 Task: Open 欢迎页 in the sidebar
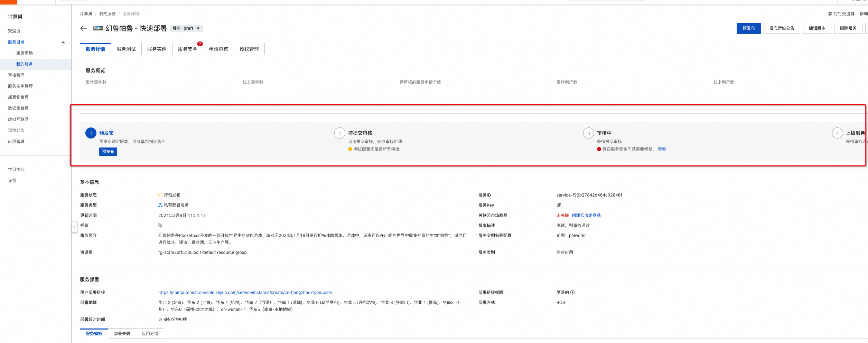click(x=14, y=31)
